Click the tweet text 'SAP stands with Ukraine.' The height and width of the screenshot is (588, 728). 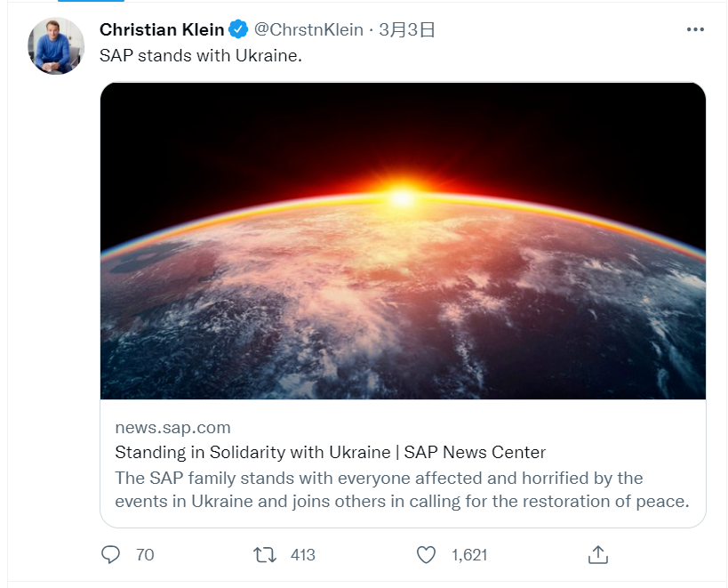(x=201, y=56)
